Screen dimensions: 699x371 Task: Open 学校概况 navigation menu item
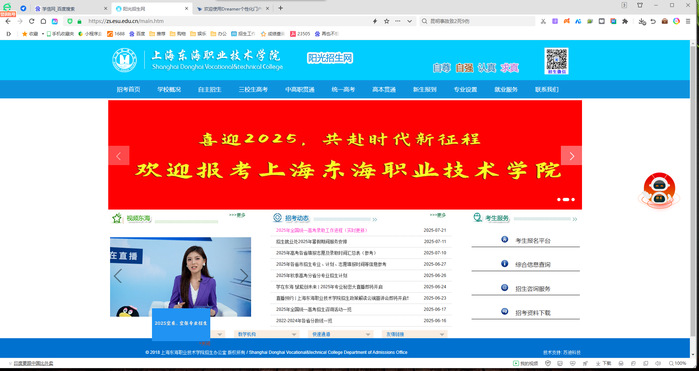tap(169, 89)
